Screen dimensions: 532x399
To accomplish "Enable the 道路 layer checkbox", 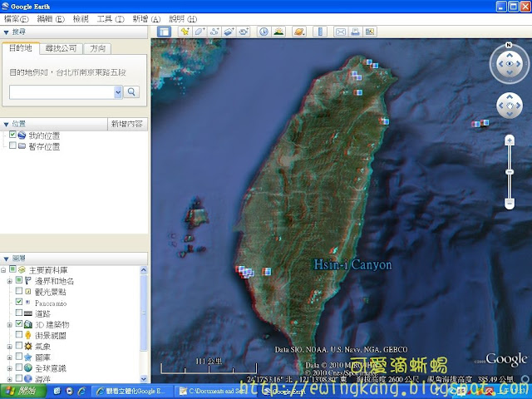I will [19, 313].
